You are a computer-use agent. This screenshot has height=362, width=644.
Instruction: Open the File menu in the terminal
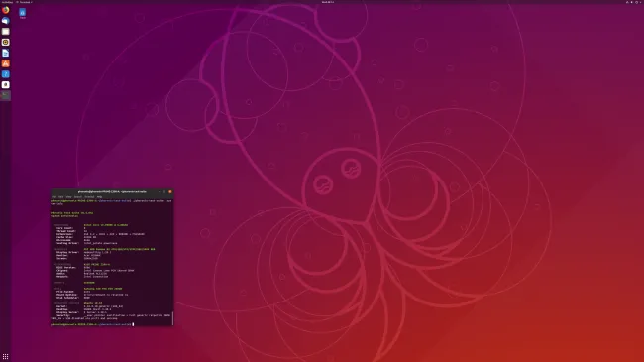[54, 197]
